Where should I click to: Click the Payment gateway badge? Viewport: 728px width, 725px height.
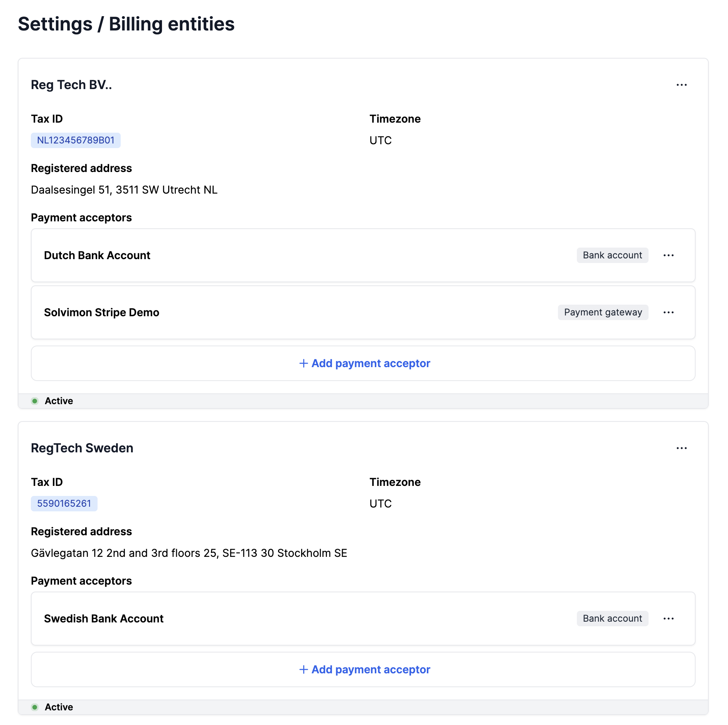(x=603, y=312)
